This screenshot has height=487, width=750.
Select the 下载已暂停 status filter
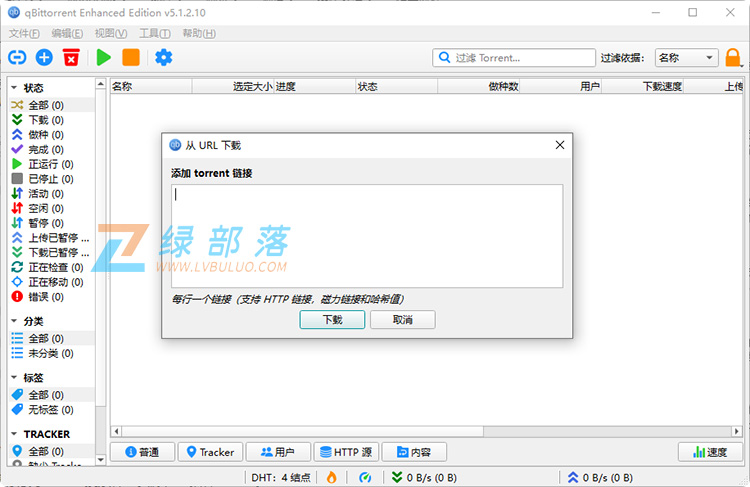pos(52,253)
